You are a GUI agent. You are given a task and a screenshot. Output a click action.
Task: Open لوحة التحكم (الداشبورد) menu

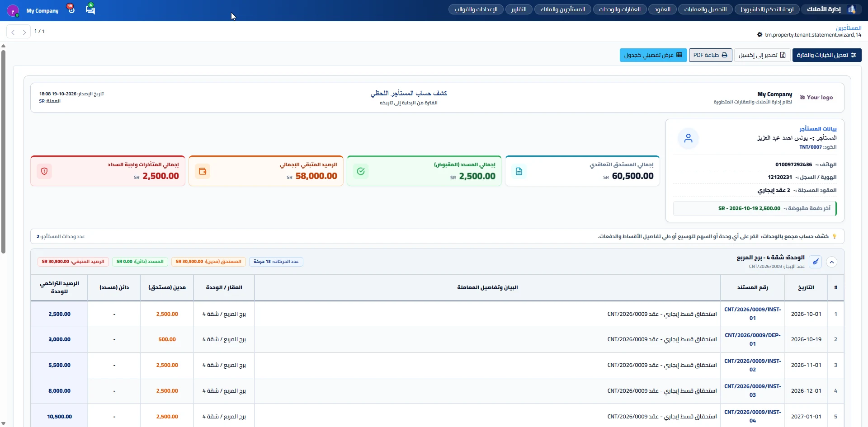(767, 9)
